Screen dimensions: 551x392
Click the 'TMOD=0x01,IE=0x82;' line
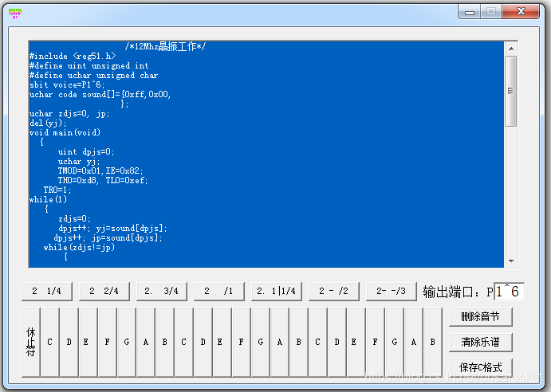point(100,171)
